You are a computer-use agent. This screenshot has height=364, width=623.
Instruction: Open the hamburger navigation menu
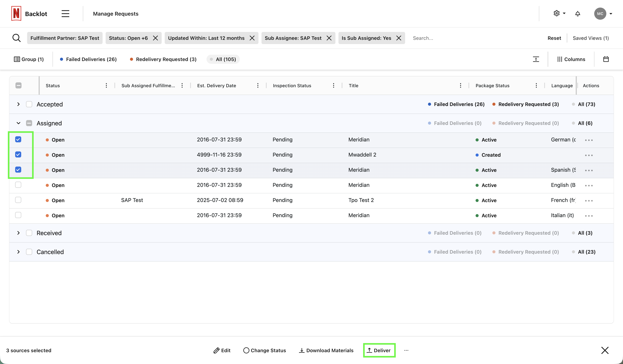[65, 14]
